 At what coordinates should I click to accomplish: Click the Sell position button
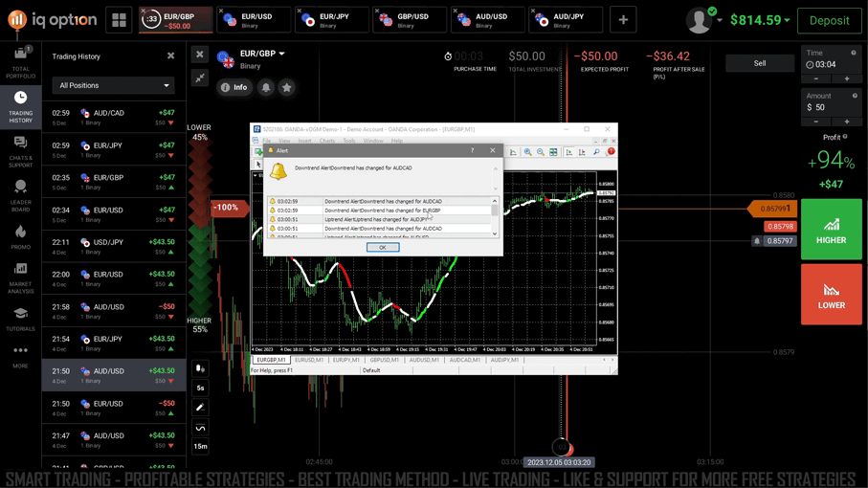click(x=760, y=63)
